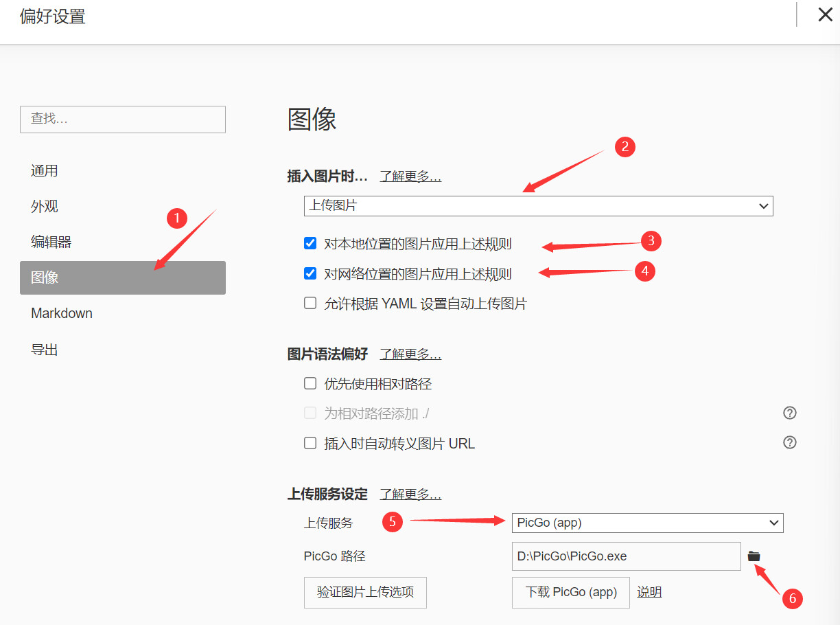The width and height of the screenshot is (840, 625).
Task: Toggle 对网络位置的图片应用上述规则 checkbox
Action: (310, 273)
